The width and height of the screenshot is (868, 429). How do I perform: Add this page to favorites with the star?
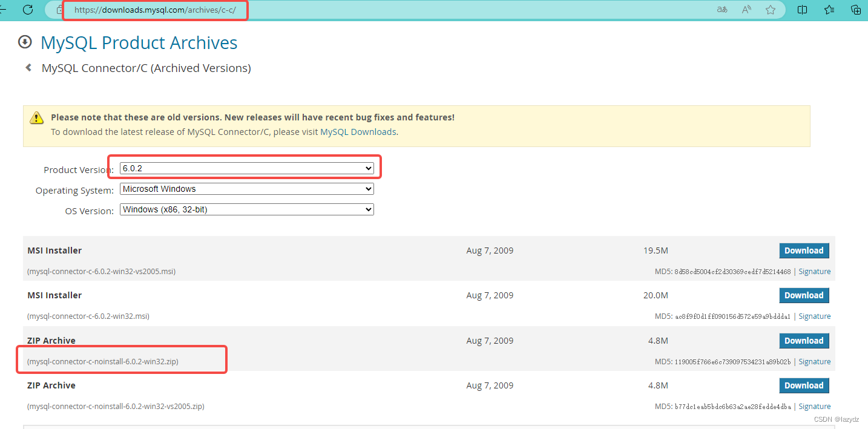[771, 10]
